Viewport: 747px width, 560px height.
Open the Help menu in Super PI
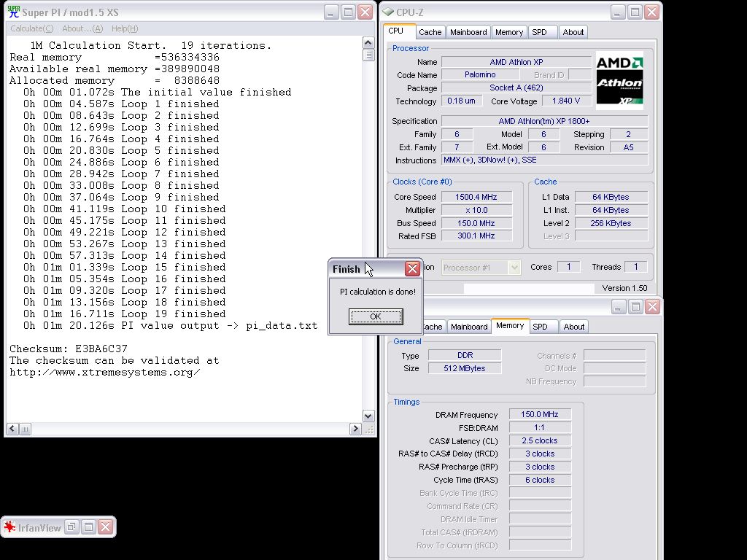[125, 28]
